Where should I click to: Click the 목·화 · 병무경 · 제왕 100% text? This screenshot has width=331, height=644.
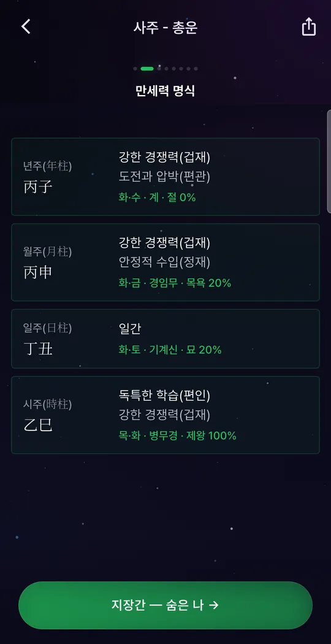(177, 435)
